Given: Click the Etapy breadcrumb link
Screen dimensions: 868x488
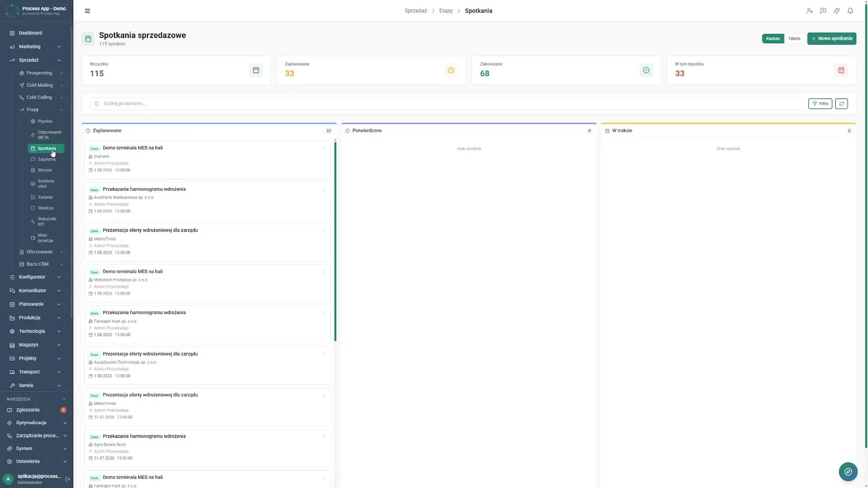Looking at the screenshot, I should [x=446, y=11].
